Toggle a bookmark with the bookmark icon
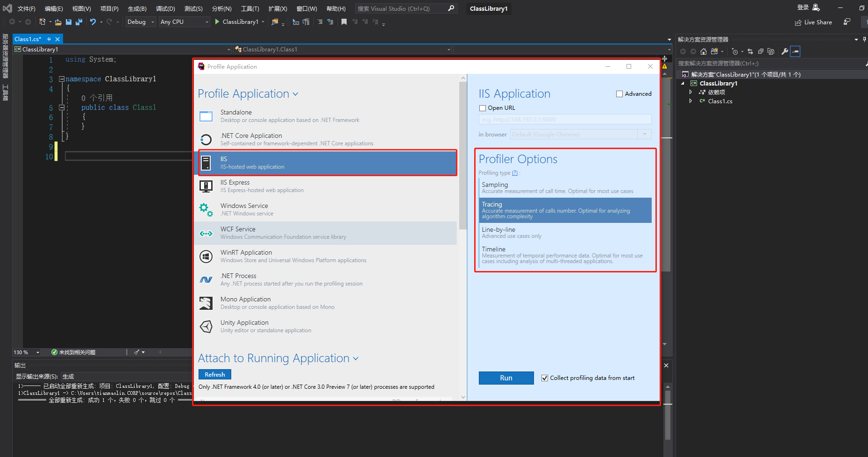868x457 pixels. pyautogui.click(x=344, y=22)
